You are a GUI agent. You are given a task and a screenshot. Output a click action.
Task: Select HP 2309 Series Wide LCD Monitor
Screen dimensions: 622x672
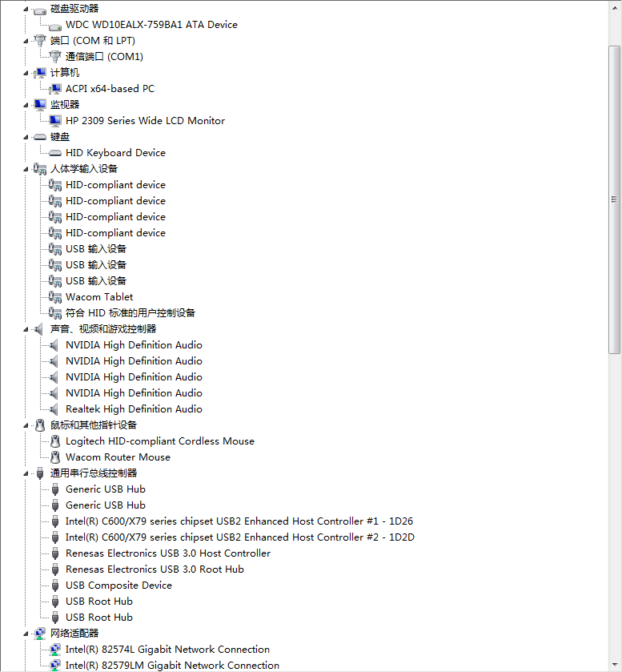coord(145,121)
